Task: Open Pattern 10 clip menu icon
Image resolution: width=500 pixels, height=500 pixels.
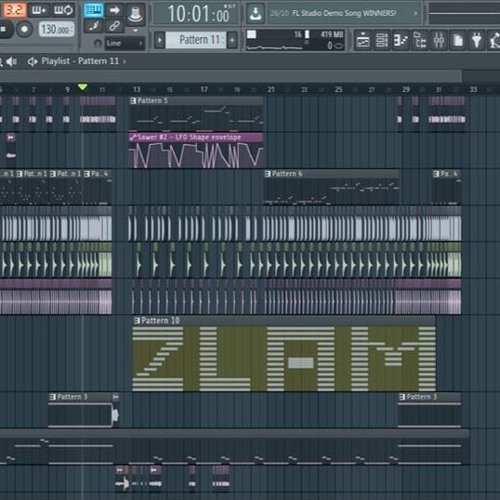Action: 137,321
